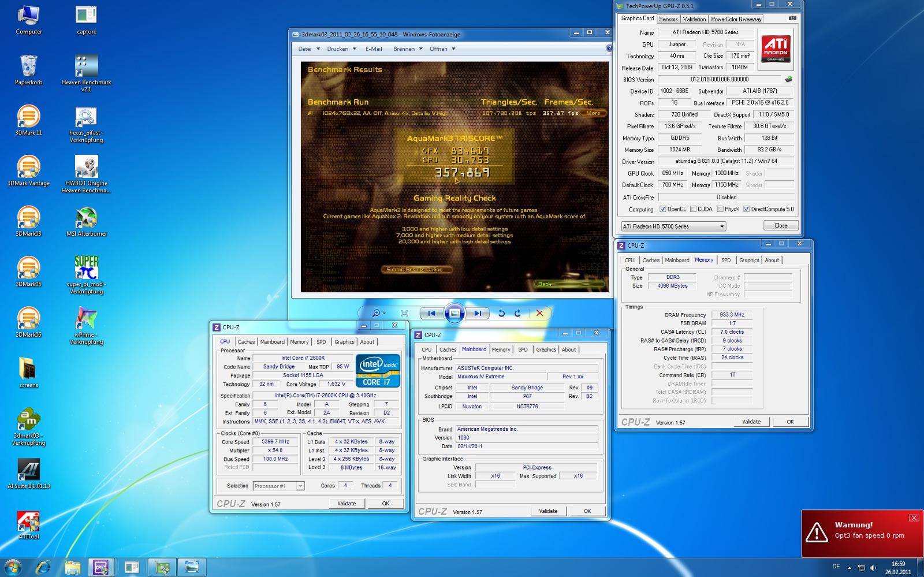Image resolution: width=924 pixels, height=577 pixels.
Task: Open the Öffnen dropdown menu
Action: coord(442,49)
